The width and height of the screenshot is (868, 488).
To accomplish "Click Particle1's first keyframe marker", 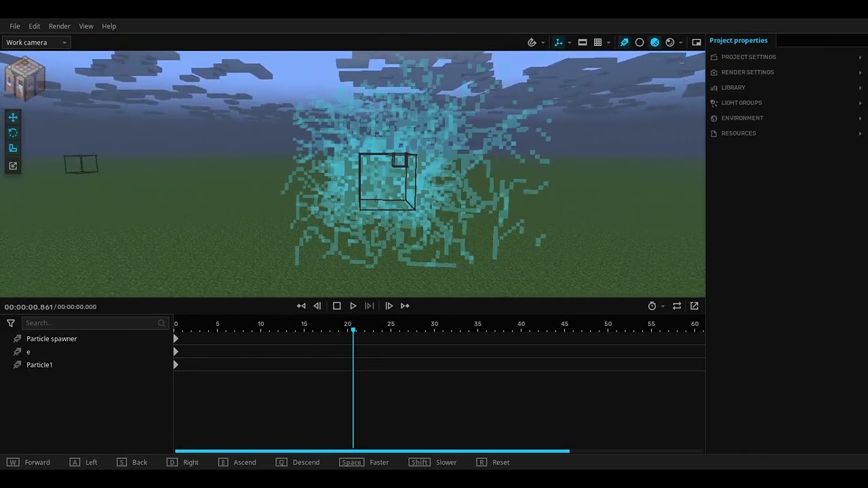I will click(176, 365).
